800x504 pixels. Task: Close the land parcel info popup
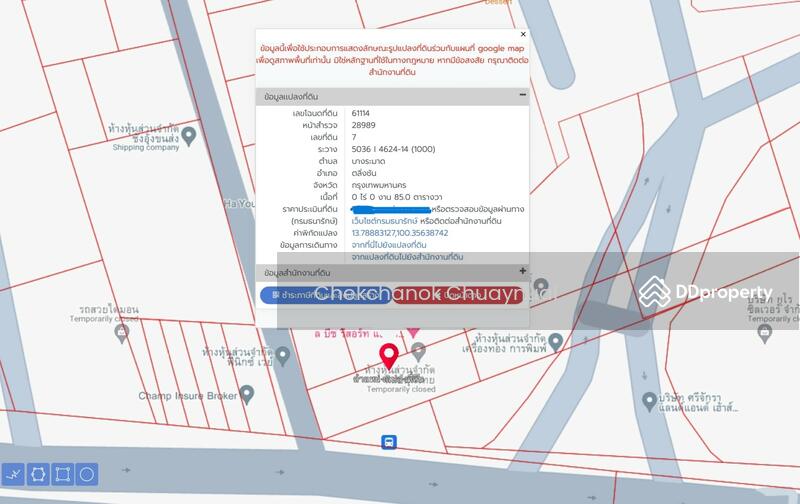[x=522, y=35]
